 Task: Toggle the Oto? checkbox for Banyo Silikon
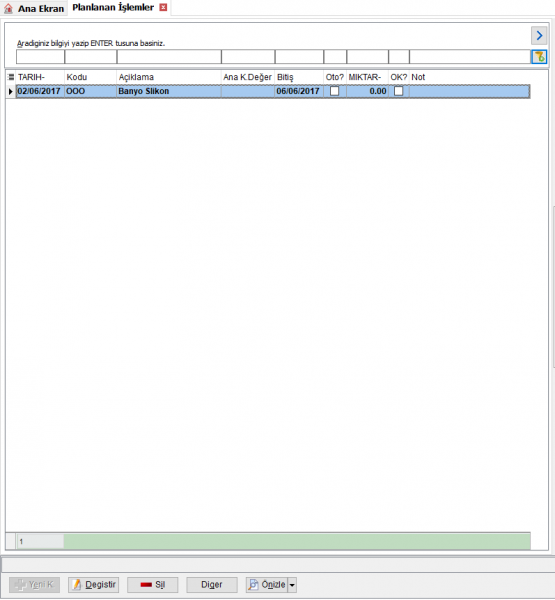(335, 91)
